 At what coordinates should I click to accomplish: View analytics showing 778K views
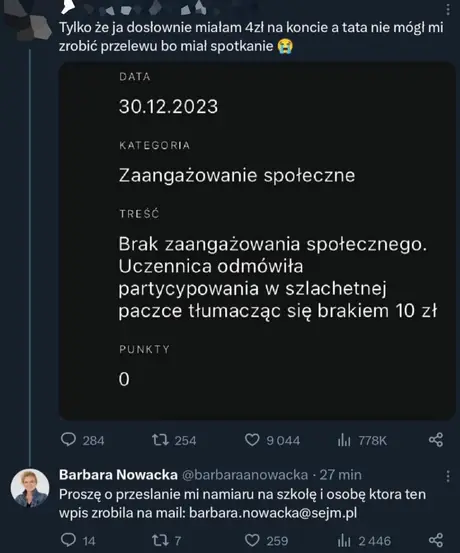(362, 440)
